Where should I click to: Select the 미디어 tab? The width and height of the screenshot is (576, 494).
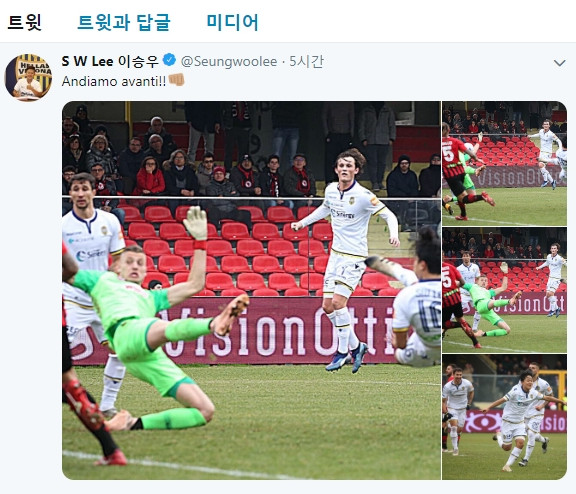tap(233, 22)
